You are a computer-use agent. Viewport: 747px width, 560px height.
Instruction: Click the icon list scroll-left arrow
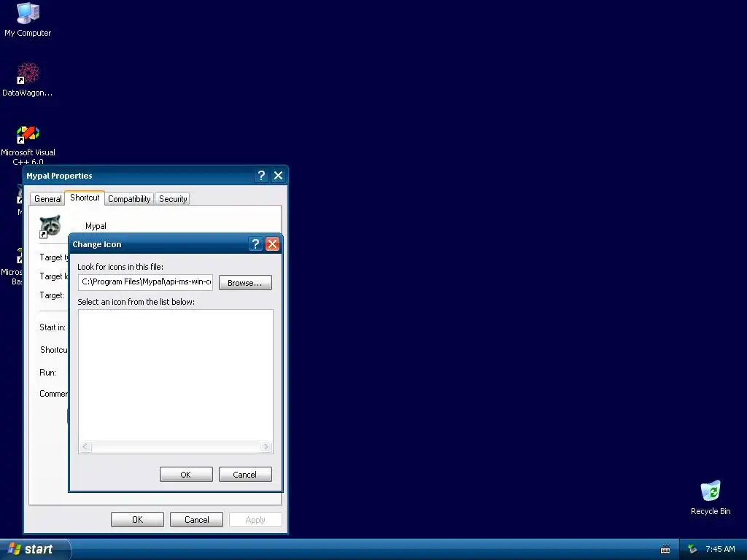tap(85, 447)
